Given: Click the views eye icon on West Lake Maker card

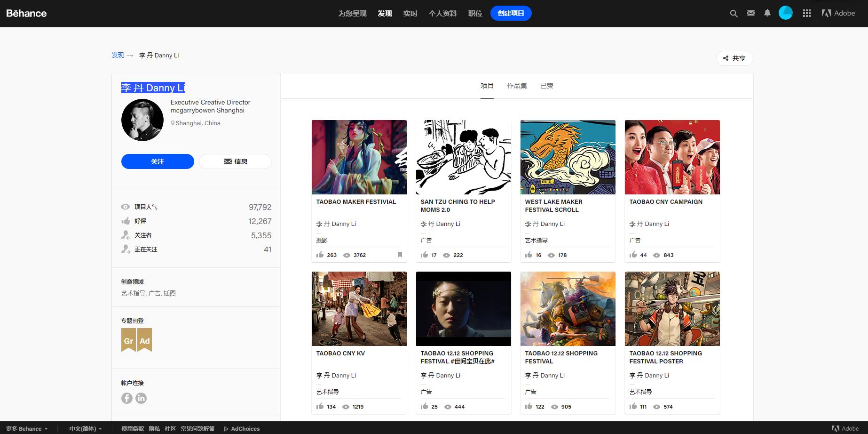Looking at the screenshot, I should (x=551, y=255).
